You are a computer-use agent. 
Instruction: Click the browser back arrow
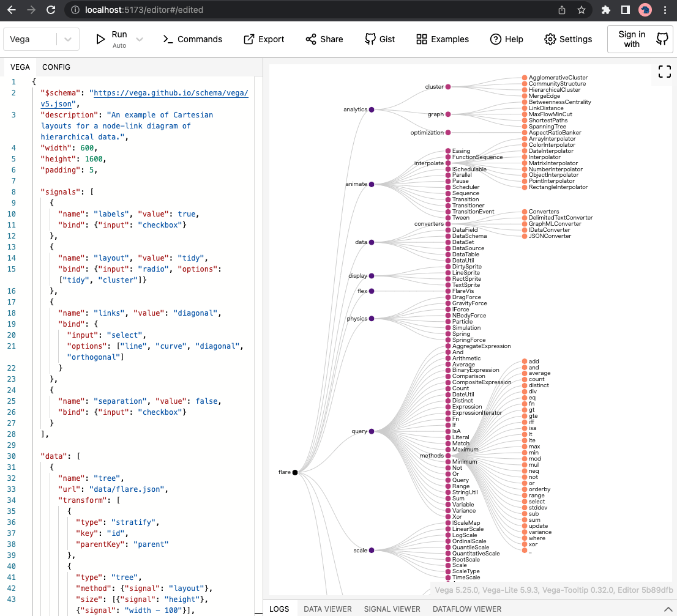[x=12, y=10]
